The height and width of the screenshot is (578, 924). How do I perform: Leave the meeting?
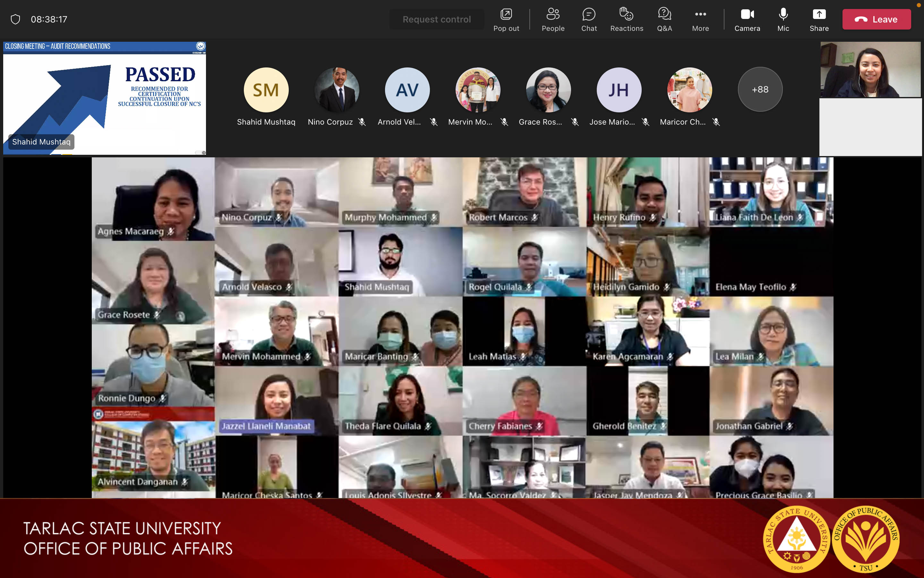click(x=876, y=19)
